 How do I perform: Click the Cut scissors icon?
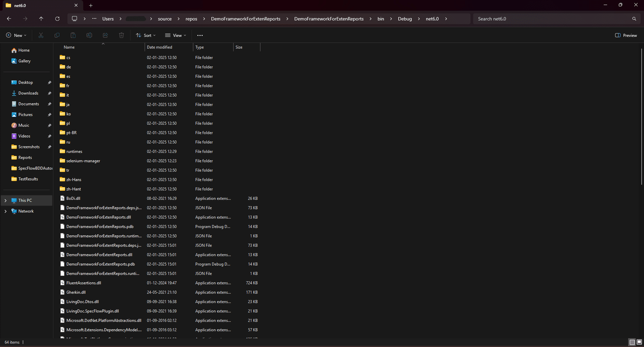(x=41, y=35)
